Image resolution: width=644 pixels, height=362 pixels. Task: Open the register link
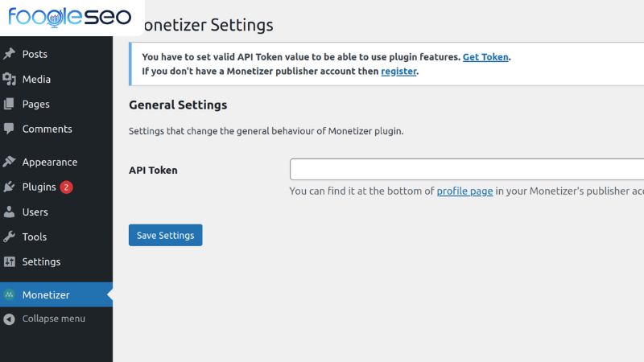(398, 71)
